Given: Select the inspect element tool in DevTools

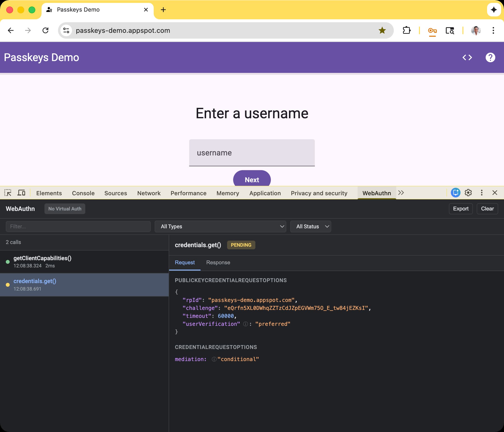Looking at the screenshot, I should tap(8, 193).
